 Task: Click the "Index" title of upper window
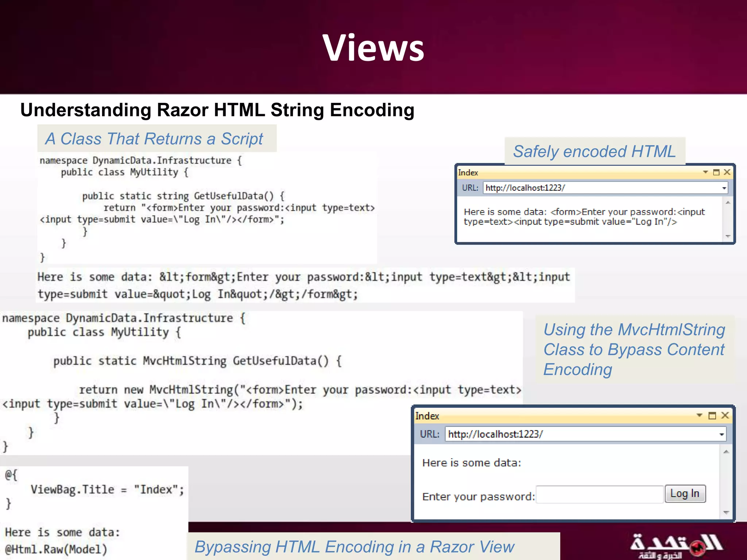[468, 172]
